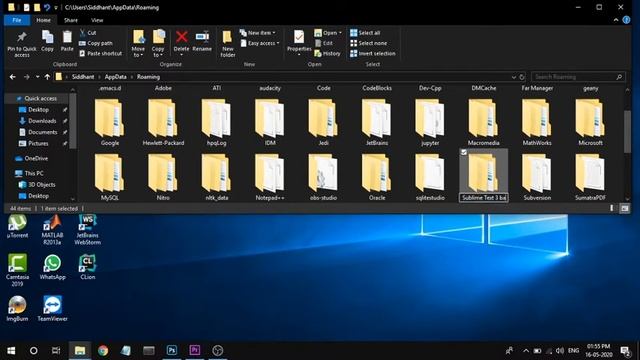Click the Refresh button by address bar
The height and width of the screenshot is (360, 640).
pyautogui.click(x=522, y=77)
